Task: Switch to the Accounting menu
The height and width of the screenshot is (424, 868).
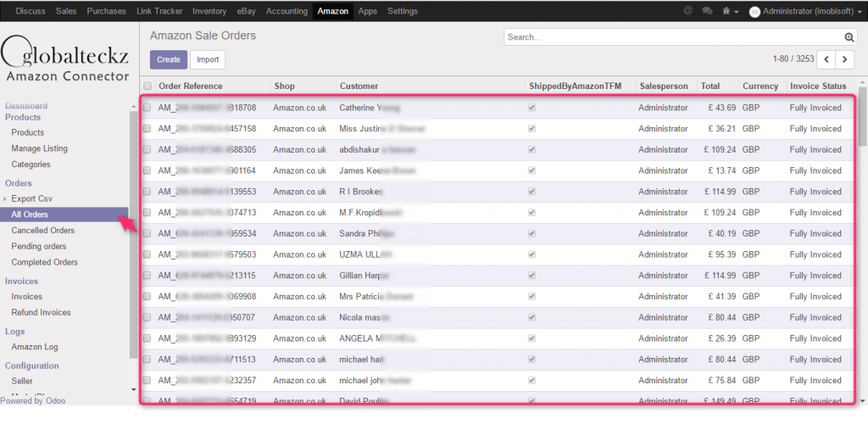Action: (287, 11)
